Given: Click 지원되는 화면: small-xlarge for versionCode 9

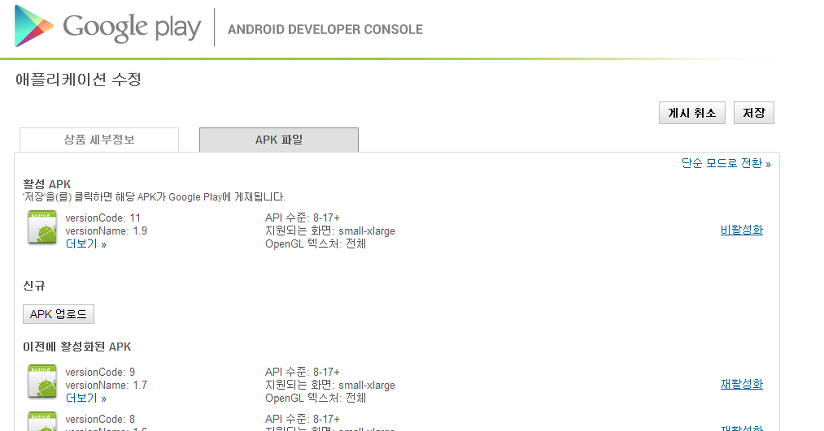Looking at the screenshot, I should pyautogui.click(x=330, y=385).
